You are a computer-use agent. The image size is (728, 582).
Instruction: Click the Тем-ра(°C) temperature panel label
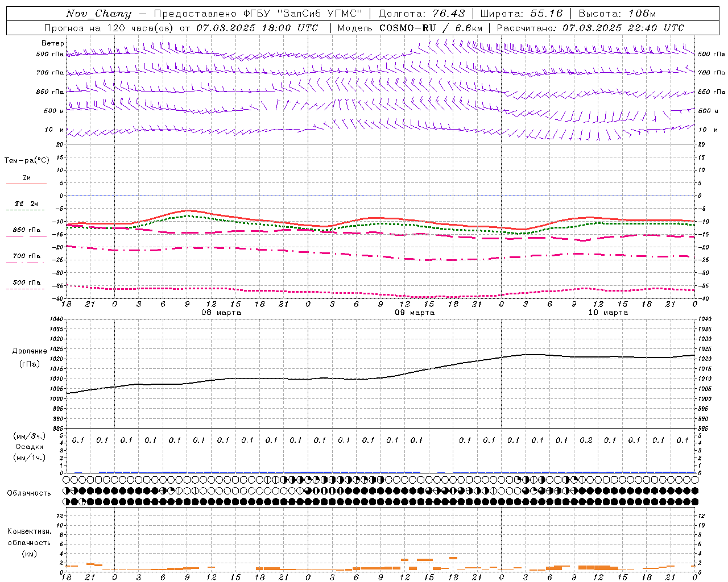tap(27, 161)
